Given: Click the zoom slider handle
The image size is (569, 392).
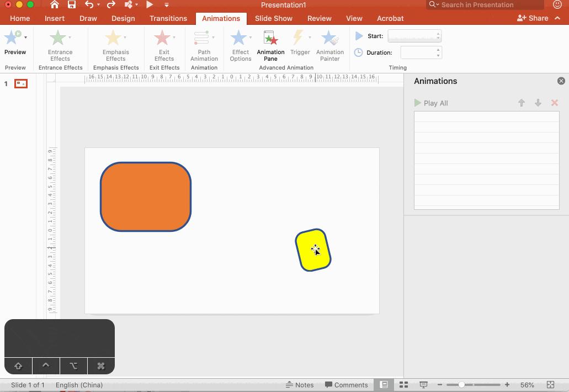Looking at the screenshot, I should [461, 385].
